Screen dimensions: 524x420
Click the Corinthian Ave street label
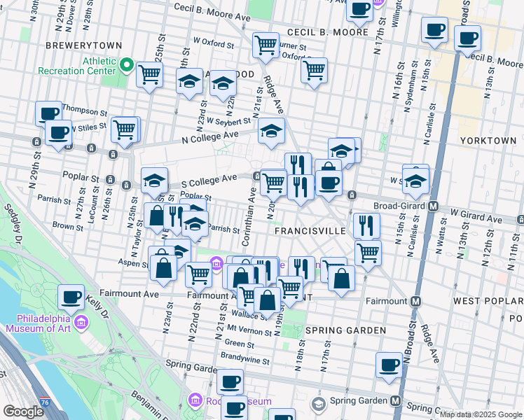coord(249,216)
